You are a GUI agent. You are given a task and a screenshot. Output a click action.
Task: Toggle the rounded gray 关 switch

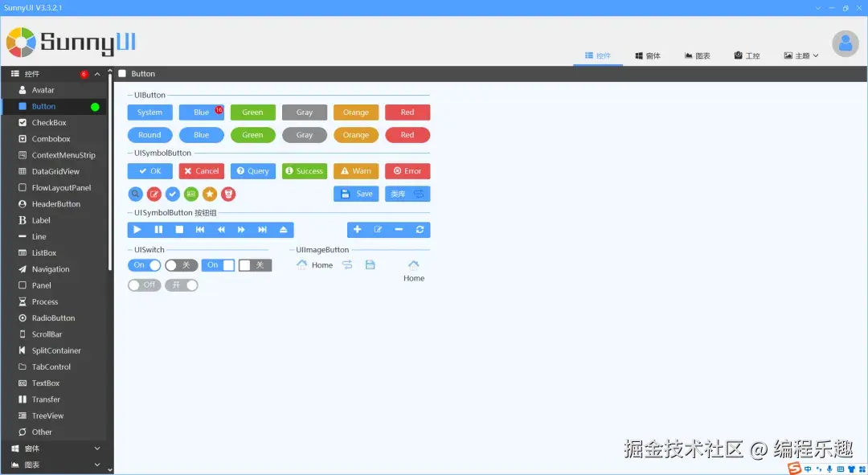click(x=181, y=265)
